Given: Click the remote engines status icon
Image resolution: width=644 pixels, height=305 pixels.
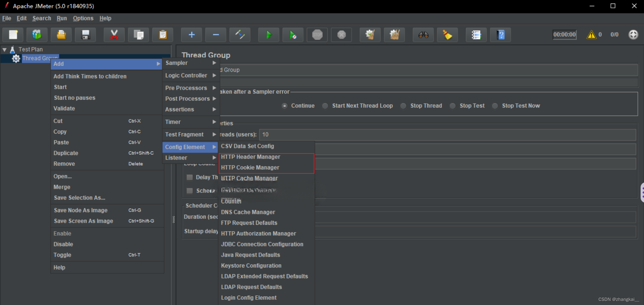Looking at the screenshot, I should coord(633,35).
